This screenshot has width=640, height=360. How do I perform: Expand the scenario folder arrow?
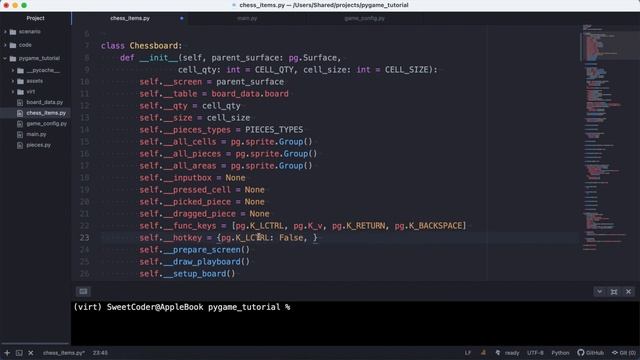point(5,32)
